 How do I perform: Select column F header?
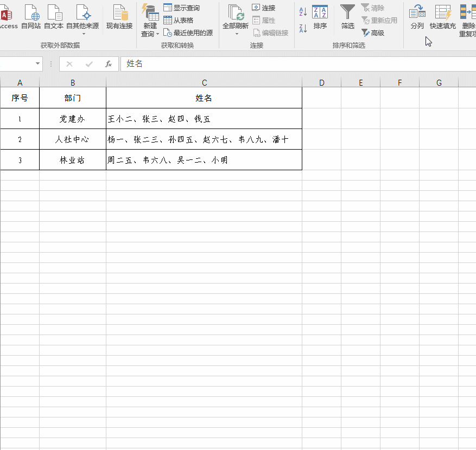400,82
